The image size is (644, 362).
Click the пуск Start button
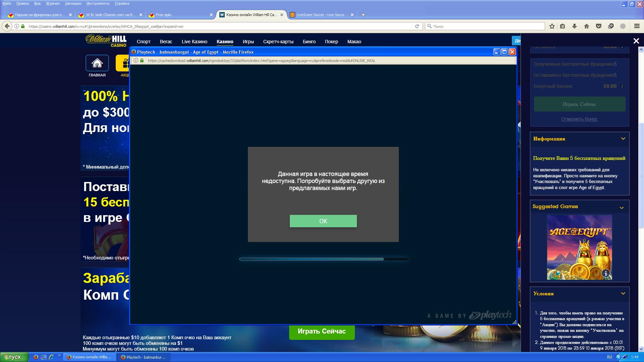pyautogui.click(x=14, y=357)
